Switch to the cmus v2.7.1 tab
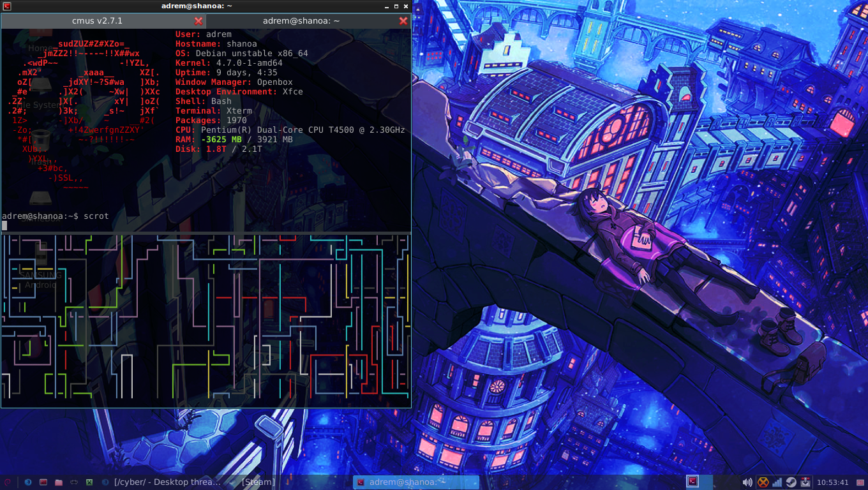The image size is (868, 490). click(97, 21)
